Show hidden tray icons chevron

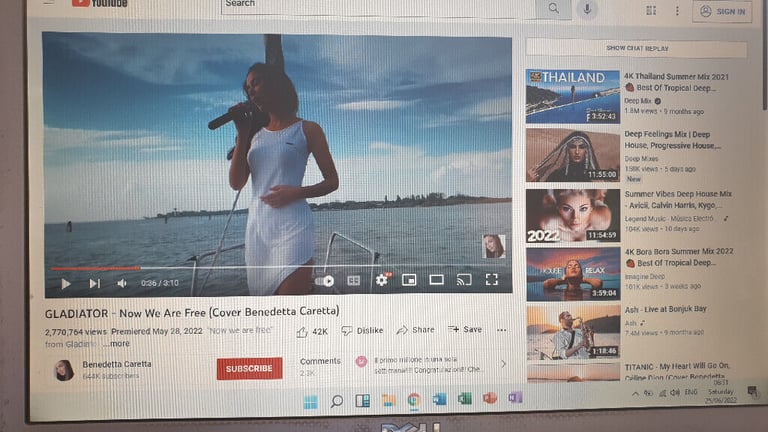click(x=635, y=393)
